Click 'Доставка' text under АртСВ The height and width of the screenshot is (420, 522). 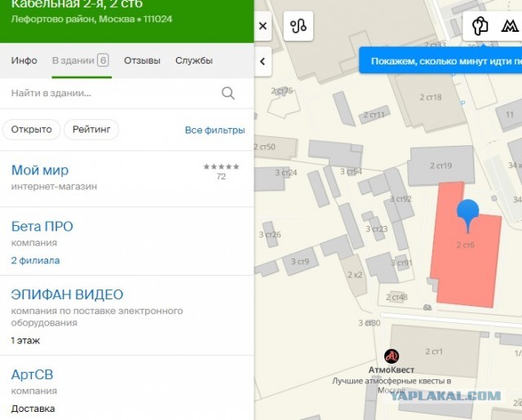pos(33,409)
